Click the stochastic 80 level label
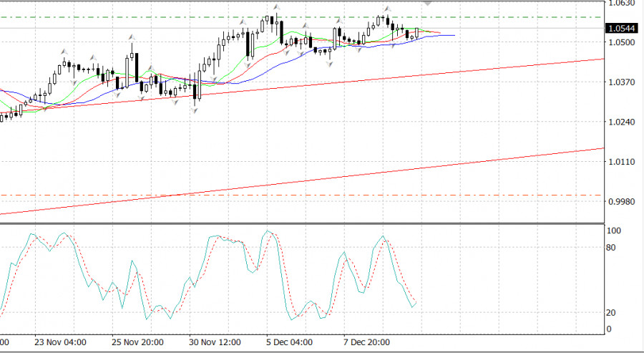 tap(610, 248)
